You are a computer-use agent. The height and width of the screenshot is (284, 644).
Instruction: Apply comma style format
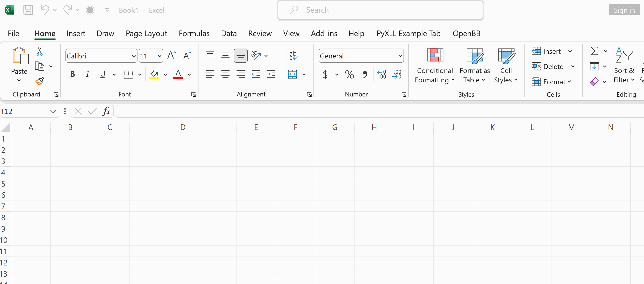pos(365,74)
